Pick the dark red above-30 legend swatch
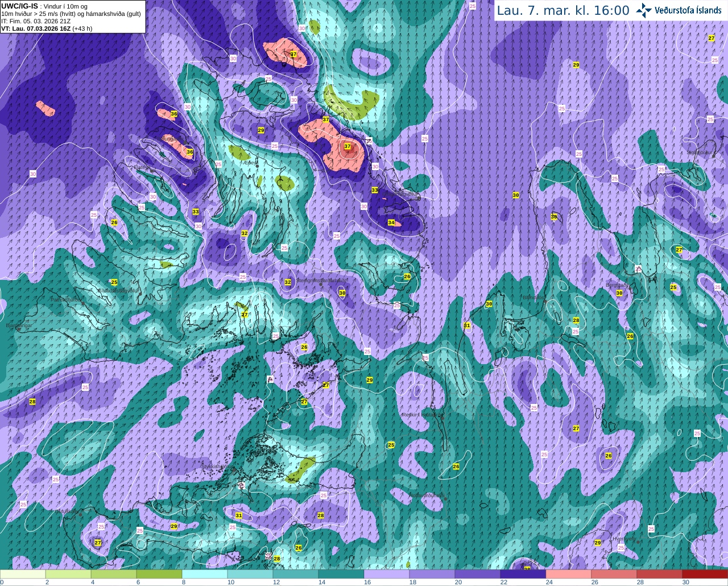The width and height of the screenshot is (728, 586). (x=705, y=574)
